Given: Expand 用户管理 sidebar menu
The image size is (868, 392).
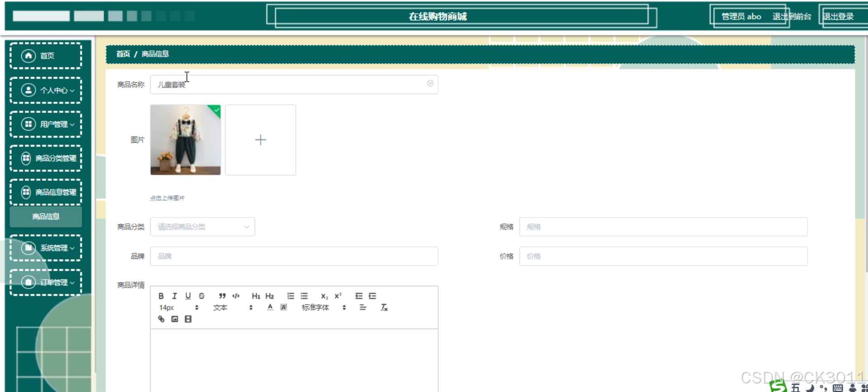Looking at the screenshot, I should pos(46,124).
